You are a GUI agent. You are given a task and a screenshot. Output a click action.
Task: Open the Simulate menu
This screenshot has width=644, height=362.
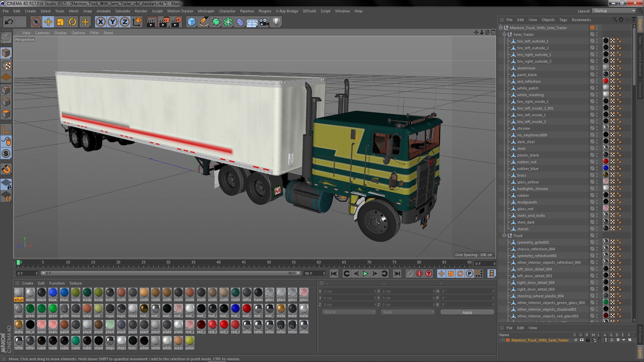(x=123, y=11)
